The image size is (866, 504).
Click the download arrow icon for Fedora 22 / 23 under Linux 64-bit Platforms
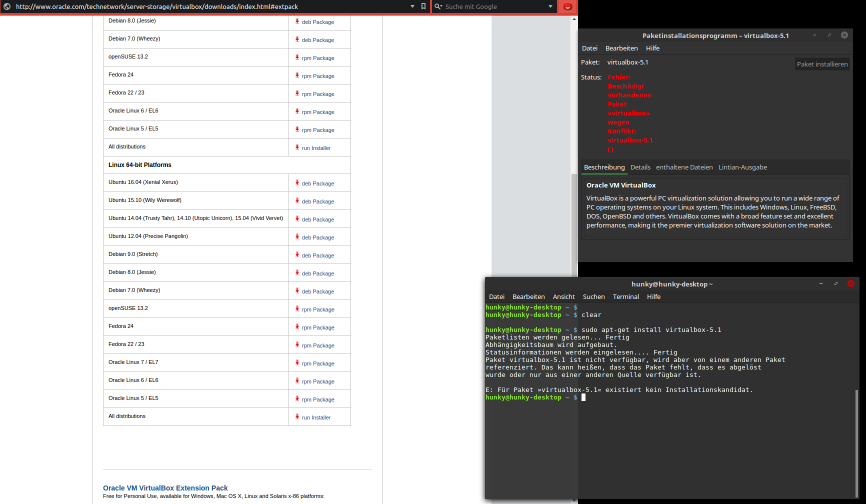coord(297,344)
